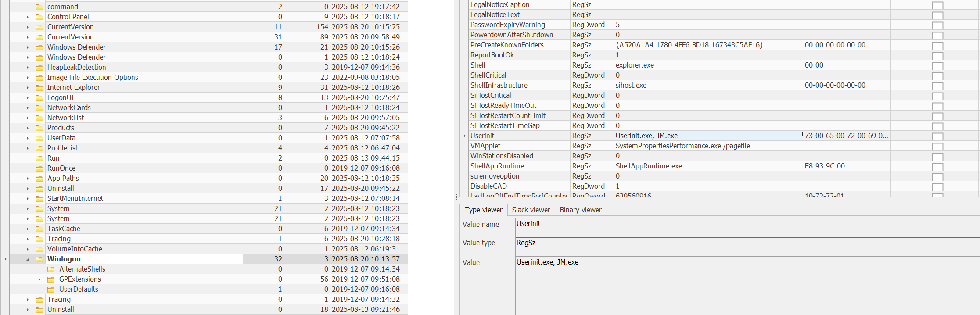Switch to the Binary viewer tab

click(x=580, y=210)
